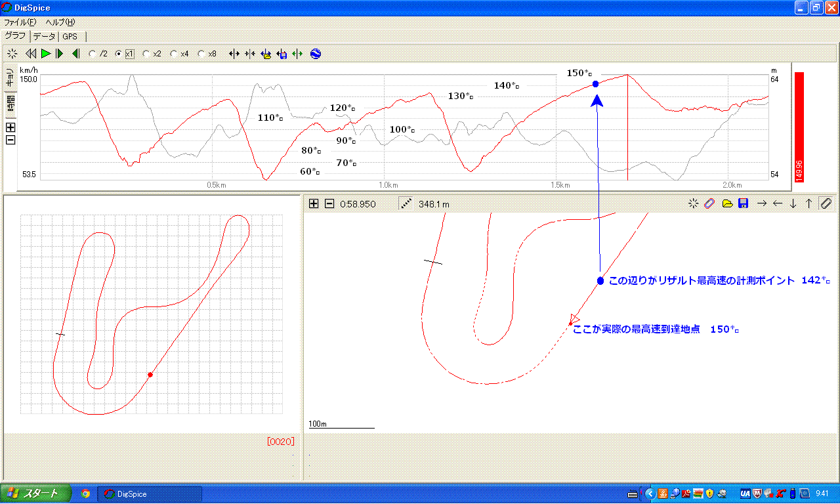Step backward one frame button
Viewport: 840px width, 504px height.
pos(75,54)
